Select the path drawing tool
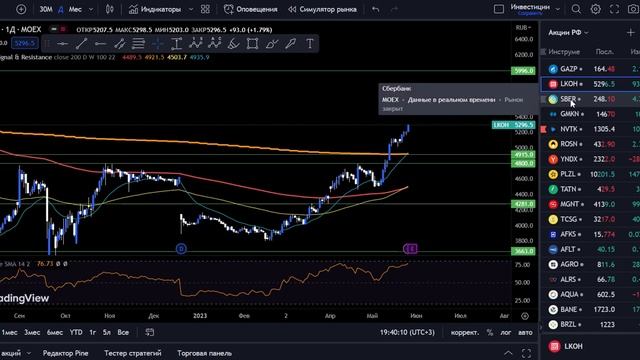640x360 pixels. click(272, 43)
